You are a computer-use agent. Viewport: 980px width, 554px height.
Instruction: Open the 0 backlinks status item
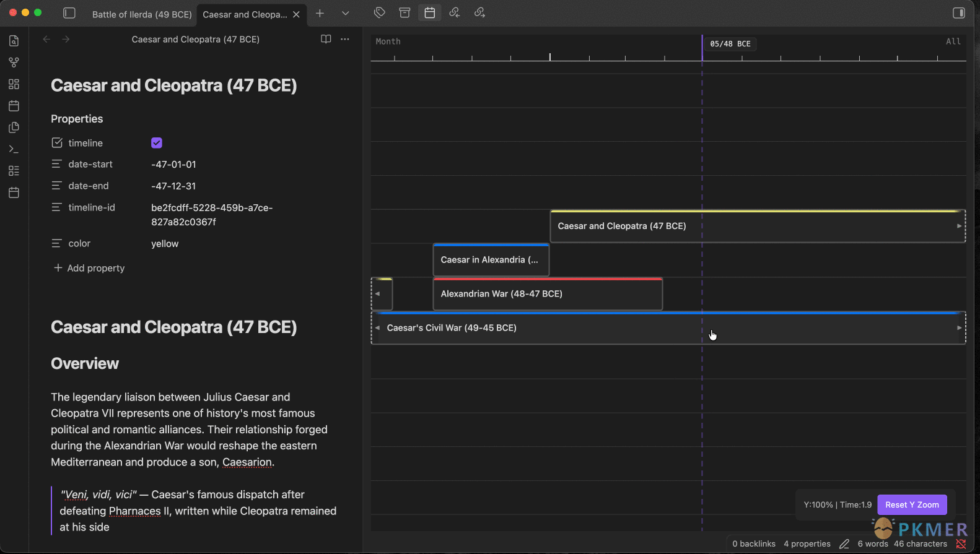coord(754,543)
